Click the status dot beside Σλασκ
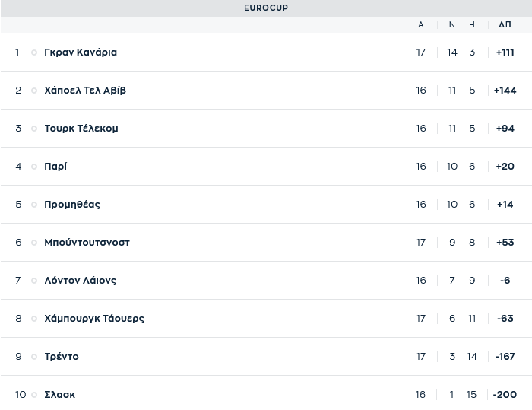The image size is (532, 410). point(34,395)
